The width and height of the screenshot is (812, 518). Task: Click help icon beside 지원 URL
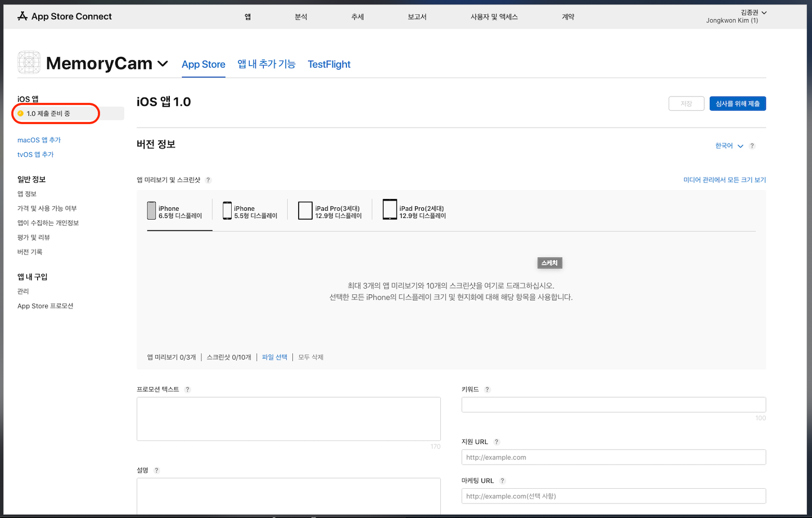(x=497, y=442)
